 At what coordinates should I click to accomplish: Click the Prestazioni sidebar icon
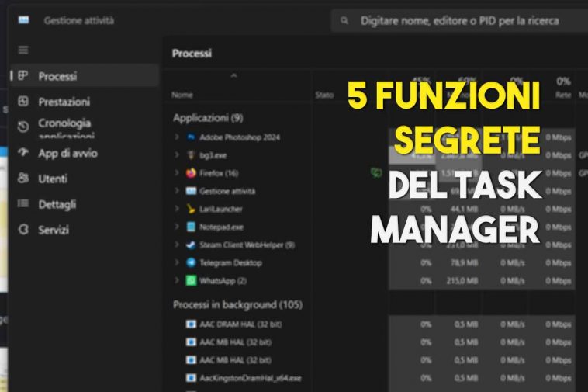23,101
